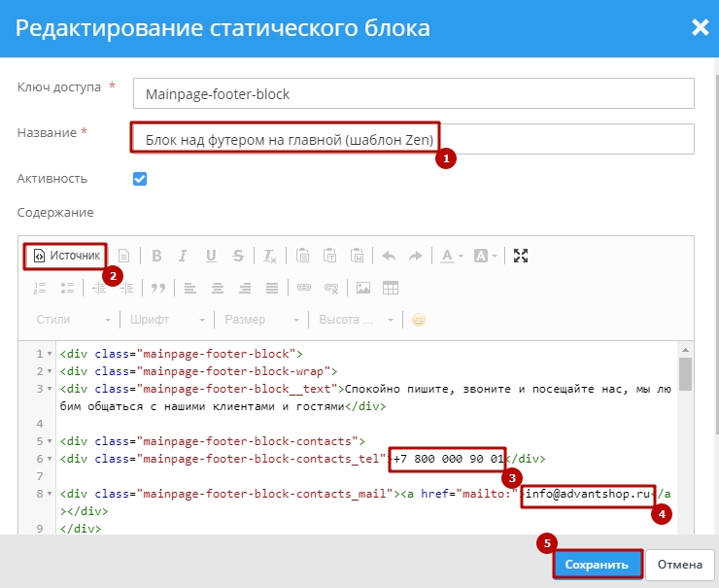Open the text color picker
Screen dimensions: 719x588
click(451, 256)
